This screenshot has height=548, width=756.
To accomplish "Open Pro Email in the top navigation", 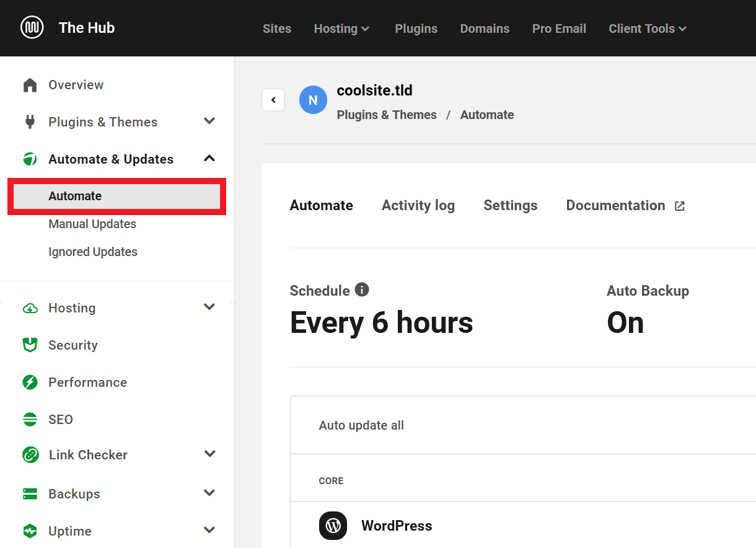I will [x=559, y=29].
